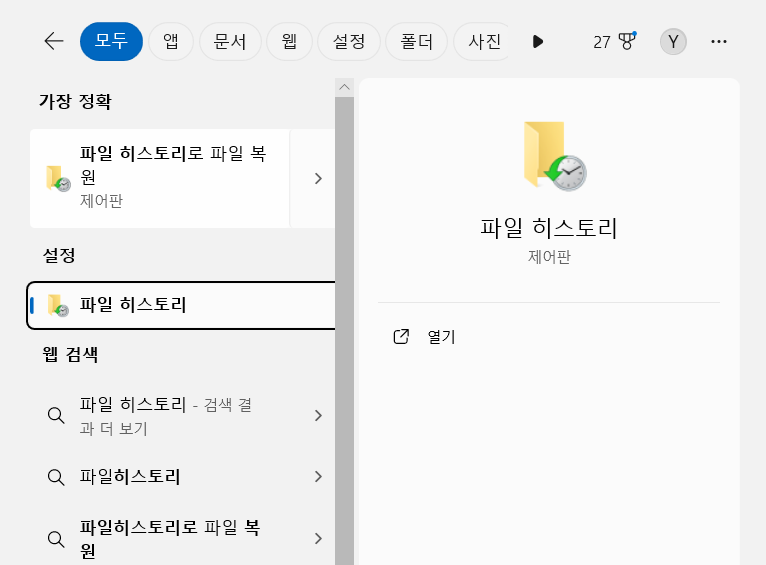
Task: Open the three-dot more options menu
Action: tap(719, 42)
